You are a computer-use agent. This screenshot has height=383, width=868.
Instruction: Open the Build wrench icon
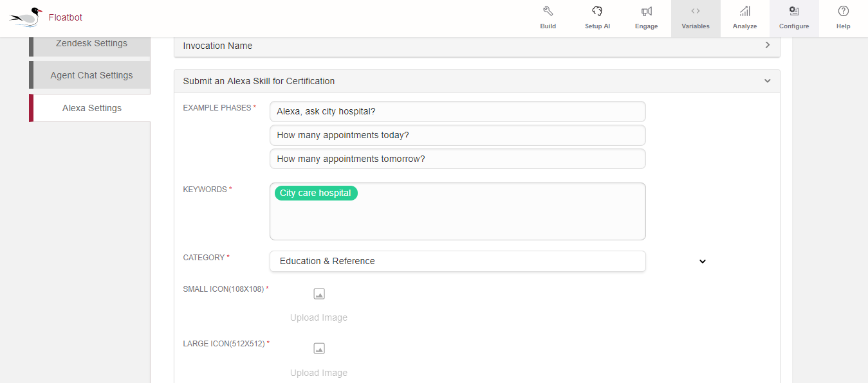(x=548, y=12)
